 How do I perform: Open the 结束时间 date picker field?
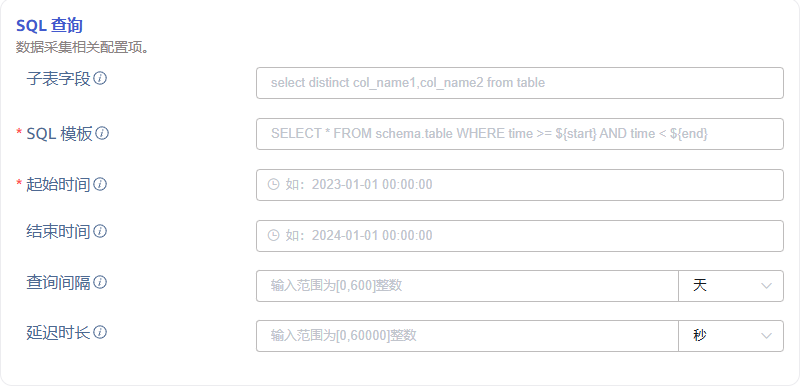[x=519, y=235]
